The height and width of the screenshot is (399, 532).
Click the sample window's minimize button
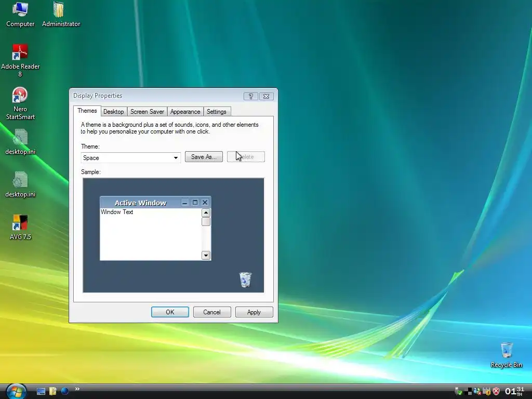185,203
